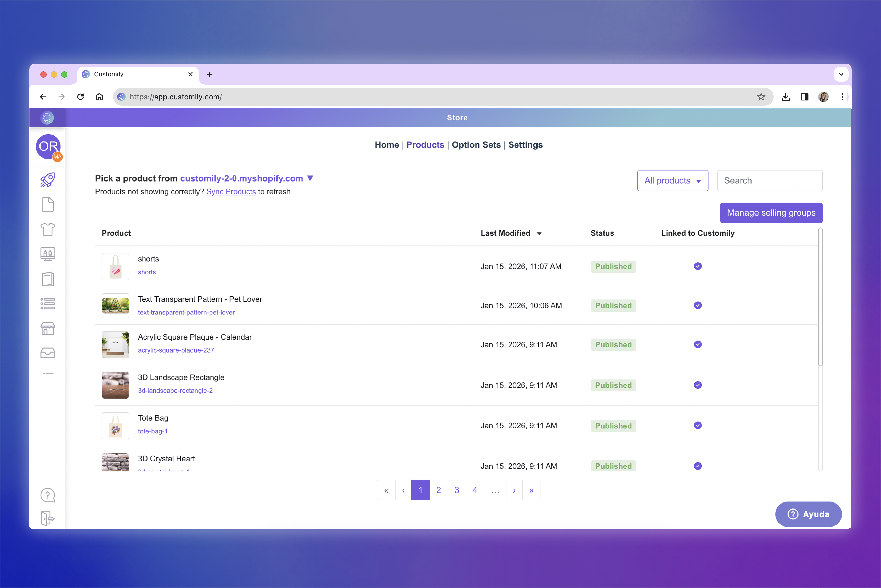The image size is (881, 588).
Task: Open the list icon in sidebar
Action: coord(48,303)
